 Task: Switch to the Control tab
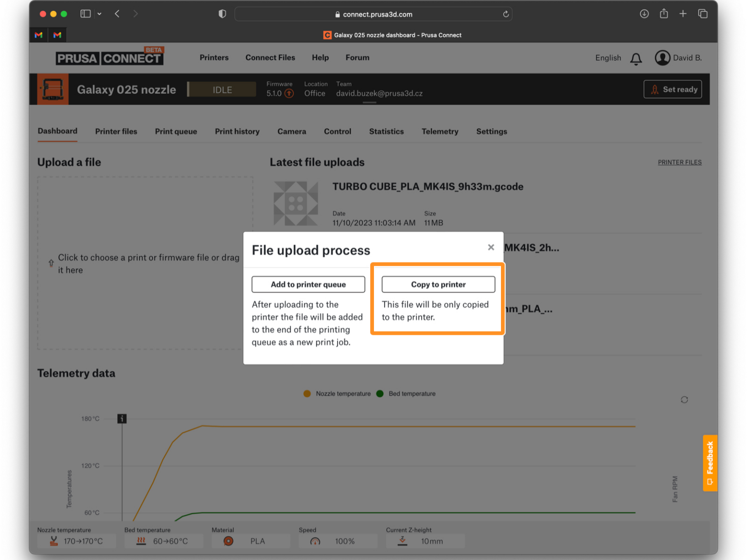[338, 131]
